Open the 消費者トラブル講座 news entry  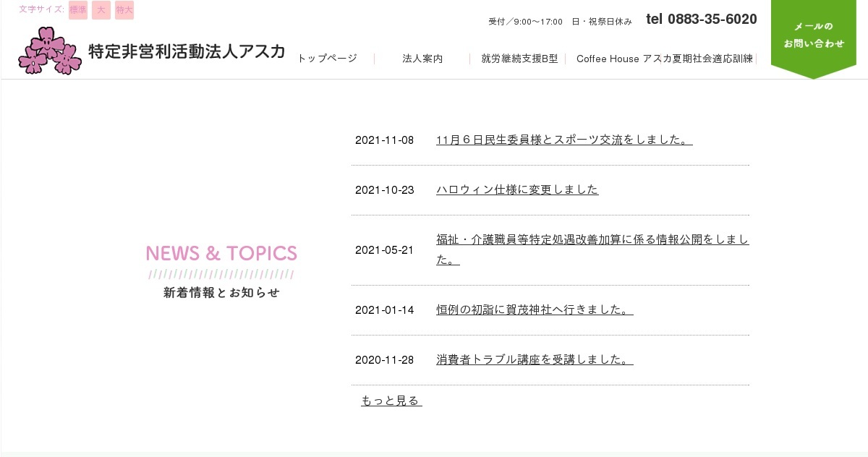[x=535, y=358]
